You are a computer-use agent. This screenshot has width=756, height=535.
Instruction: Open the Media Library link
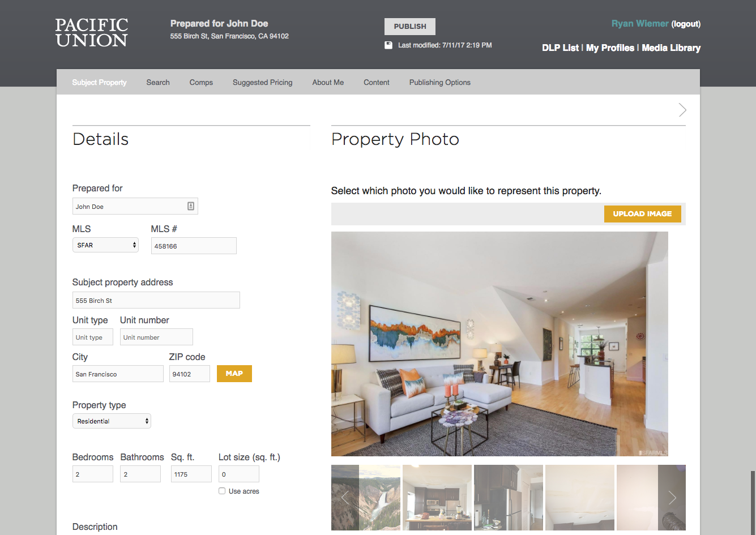(x=671, y=48)
